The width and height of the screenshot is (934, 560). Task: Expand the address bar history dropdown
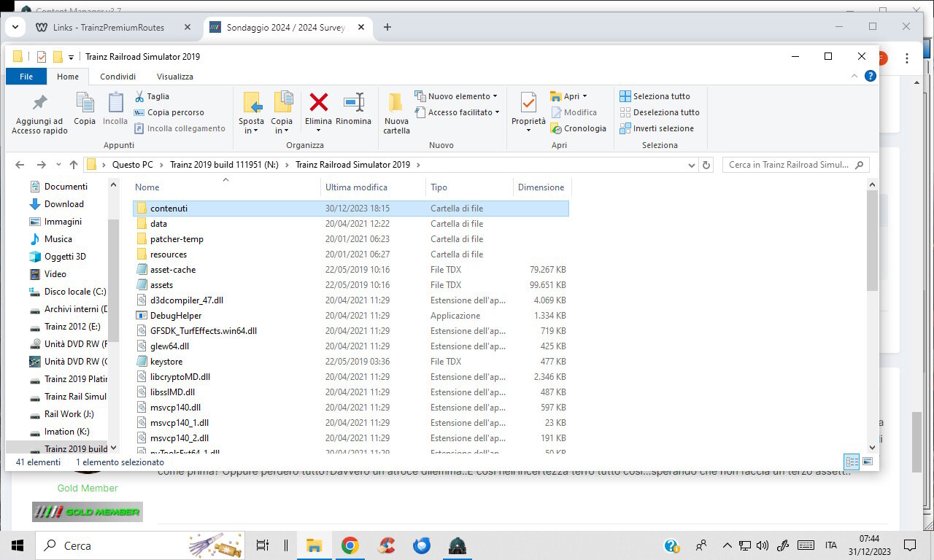[692, 165]
